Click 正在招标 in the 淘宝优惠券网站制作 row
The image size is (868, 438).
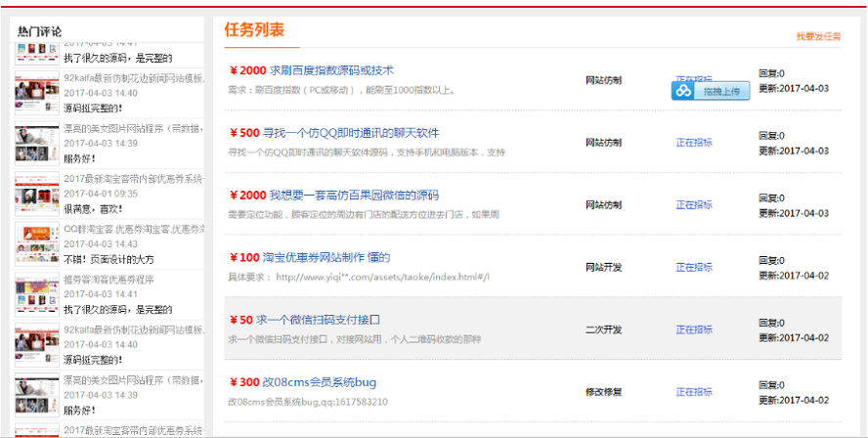694,267
